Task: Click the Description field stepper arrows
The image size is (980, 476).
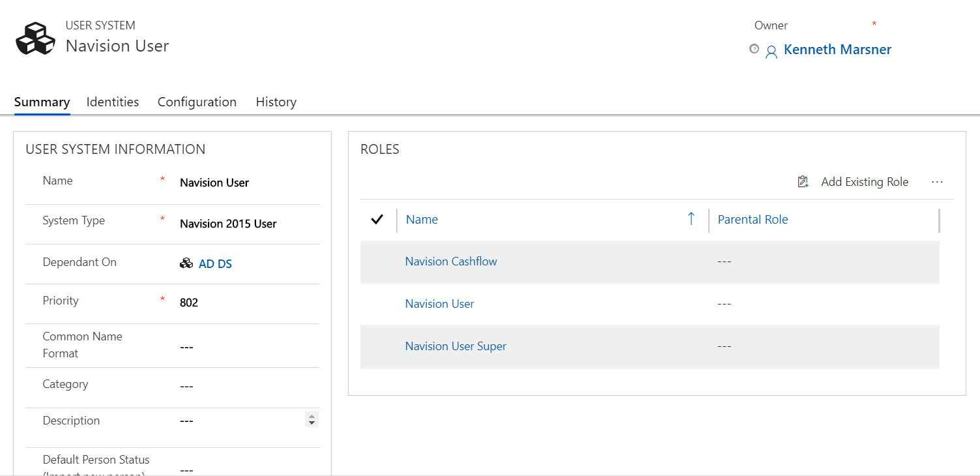Action: [311, 420]
